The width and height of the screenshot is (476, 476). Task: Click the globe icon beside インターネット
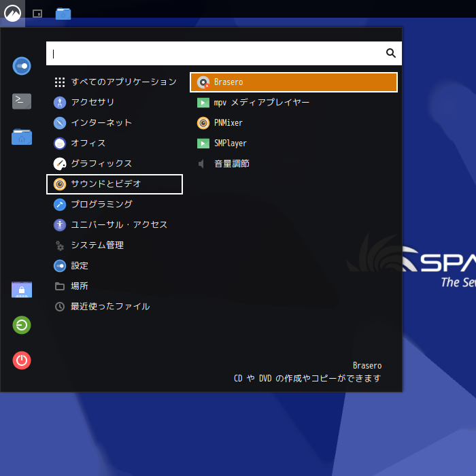coord(60,123)
